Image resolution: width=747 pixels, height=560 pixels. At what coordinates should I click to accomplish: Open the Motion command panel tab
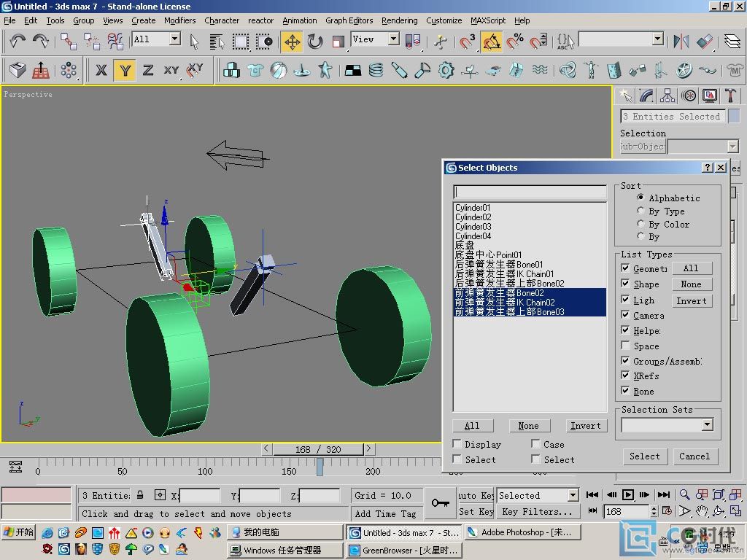point(689,96)
